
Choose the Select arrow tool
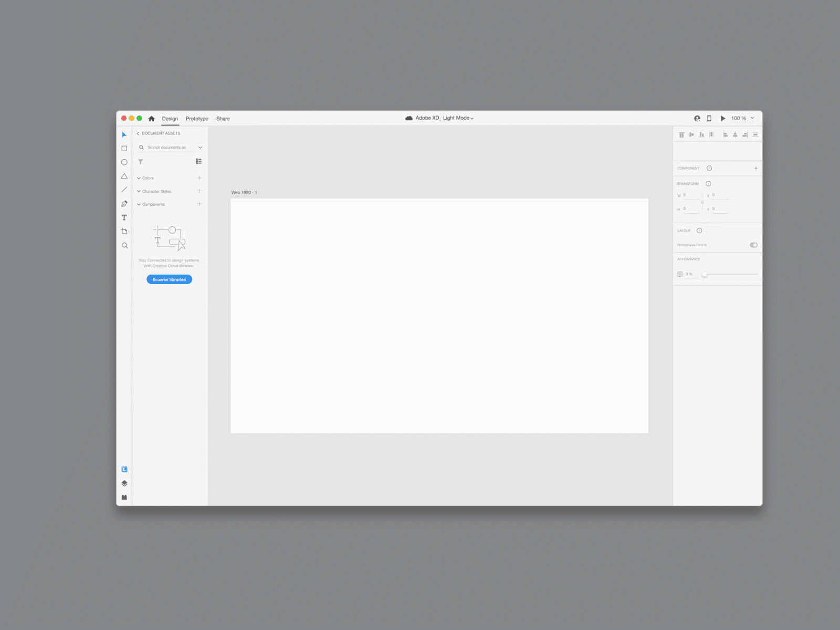coord(124,135)
